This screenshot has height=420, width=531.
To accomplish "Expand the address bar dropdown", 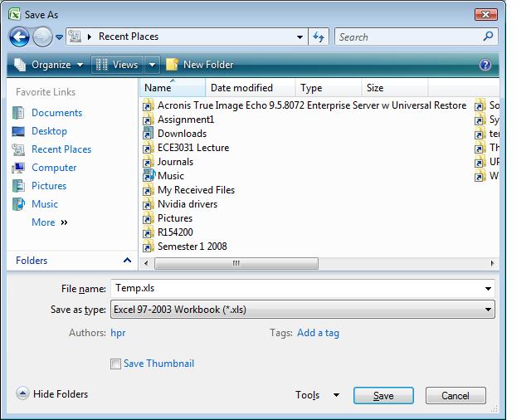I will [300, 37].
